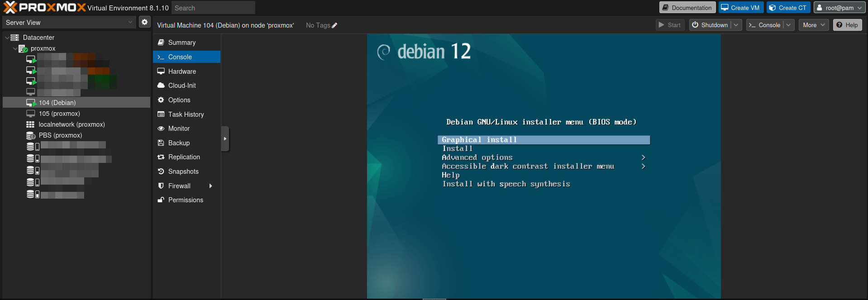Open the Summary panel
The image size is (868, 300).
point(181,43)
